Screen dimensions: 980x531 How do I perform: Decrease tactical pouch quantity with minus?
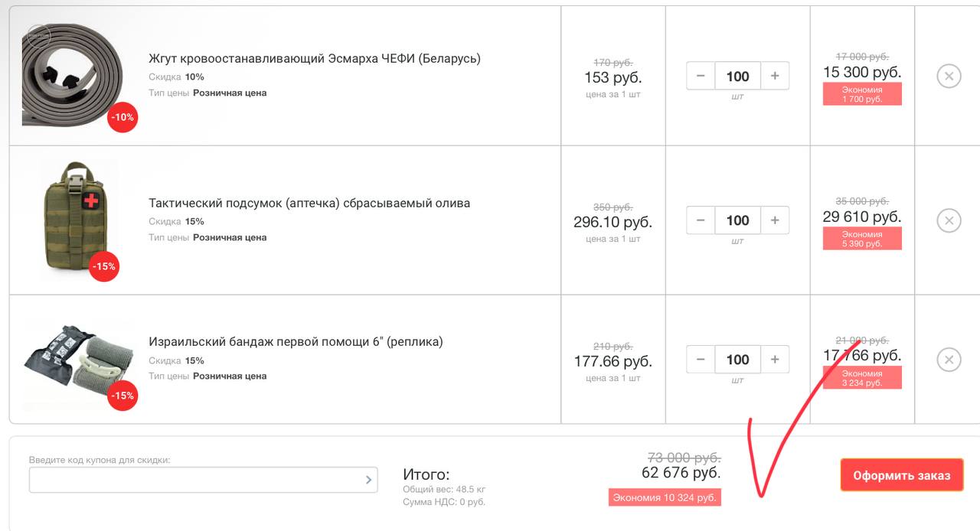pos(701,220)
